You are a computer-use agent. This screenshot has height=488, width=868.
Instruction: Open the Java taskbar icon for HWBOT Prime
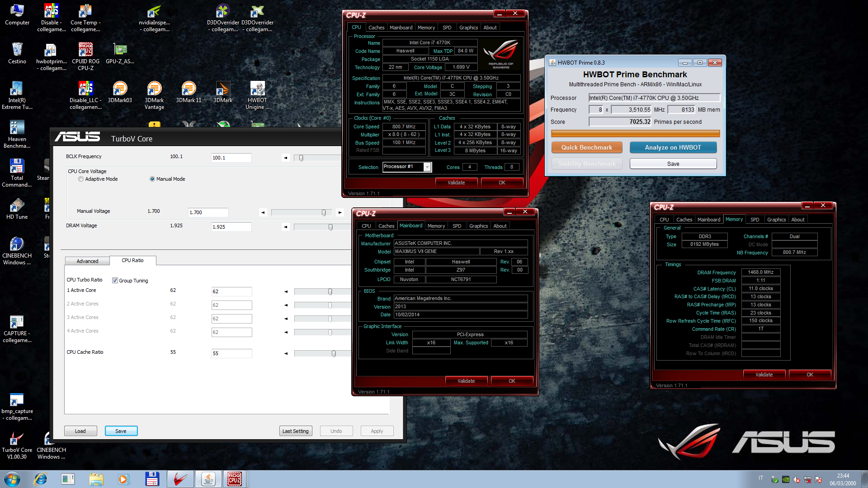pyautogui.click(x=208, y=479)
